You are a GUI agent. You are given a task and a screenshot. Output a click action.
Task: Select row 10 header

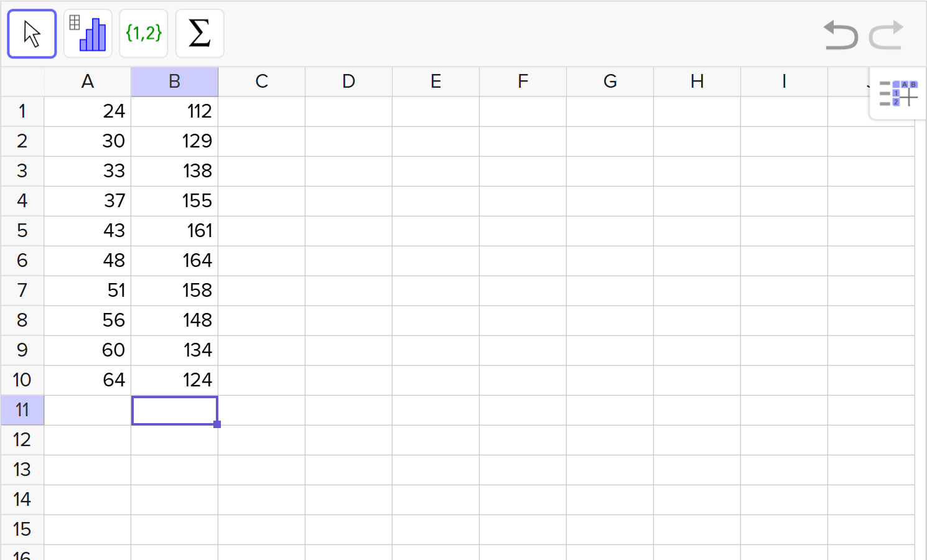tap(22, 380)
